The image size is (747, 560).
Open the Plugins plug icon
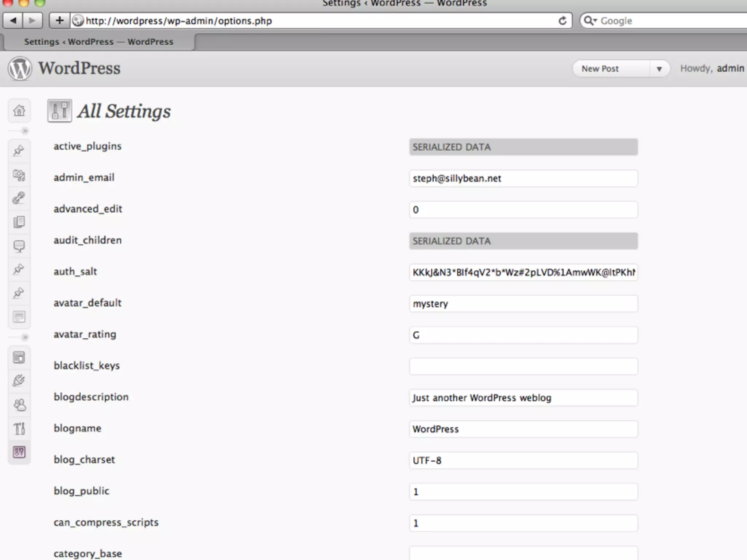click(19, 381)
